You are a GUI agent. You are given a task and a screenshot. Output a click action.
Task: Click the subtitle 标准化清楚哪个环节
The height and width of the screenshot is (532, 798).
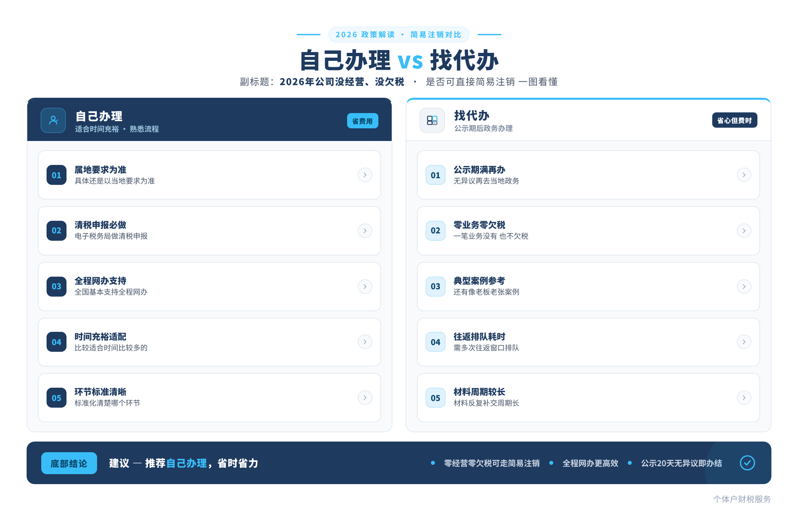point(107,403)
